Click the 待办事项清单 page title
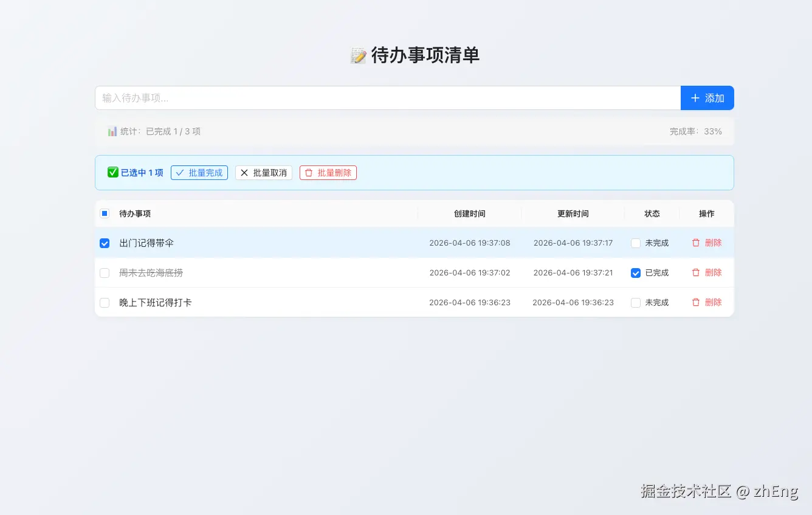This screenshot has width=812, height=515. [x=415, y=55]
